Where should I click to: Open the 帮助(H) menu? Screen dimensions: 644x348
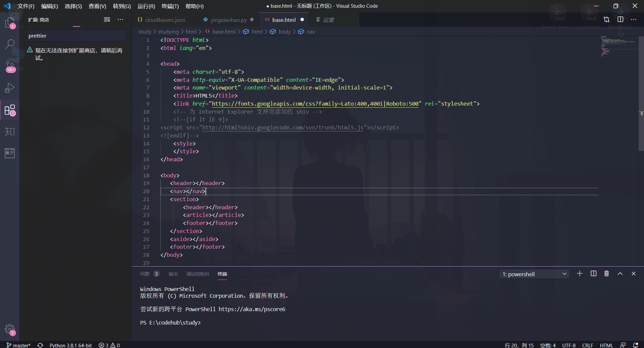[x=195, y=6]
